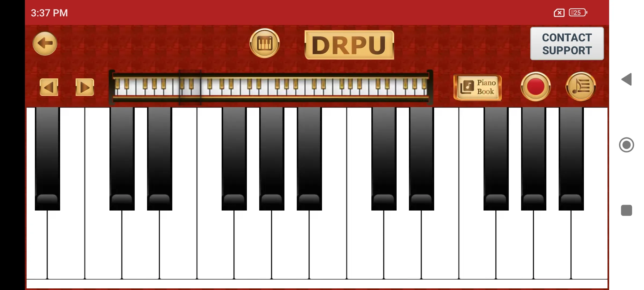The height and width of the screenshot is (290, 644).
Task: Click the MIDI/instrument hub icon
Action: [265, 44]
